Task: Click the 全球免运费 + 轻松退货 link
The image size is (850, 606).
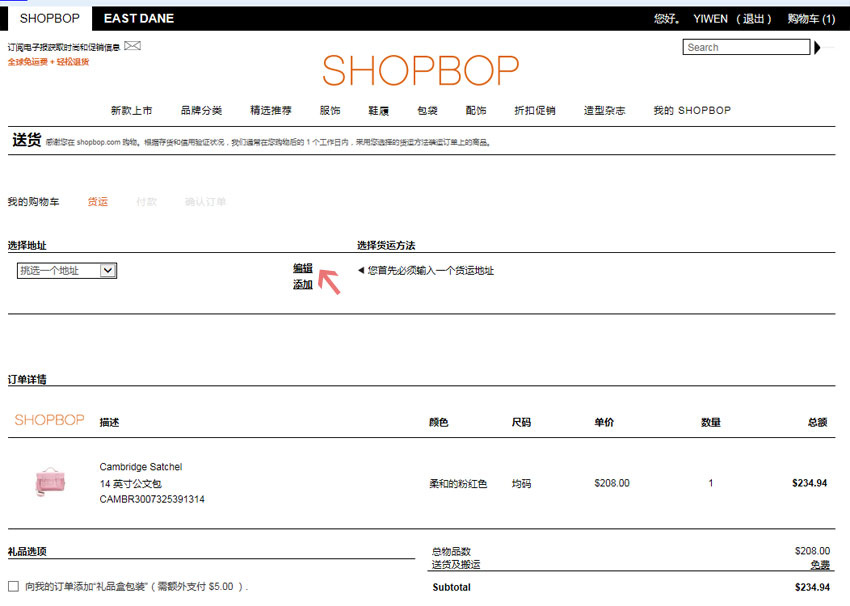Action: click(x=48, y=62)
